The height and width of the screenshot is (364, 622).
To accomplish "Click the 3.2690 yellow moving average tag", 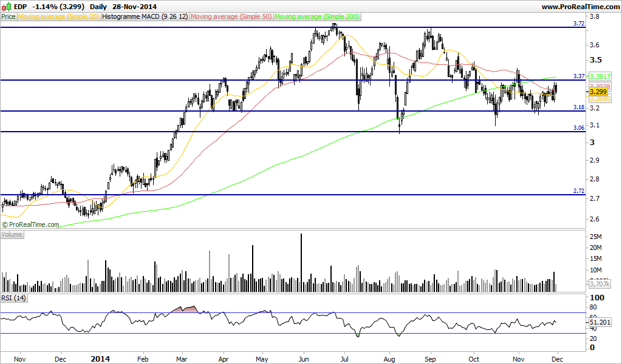I will 600,98.
